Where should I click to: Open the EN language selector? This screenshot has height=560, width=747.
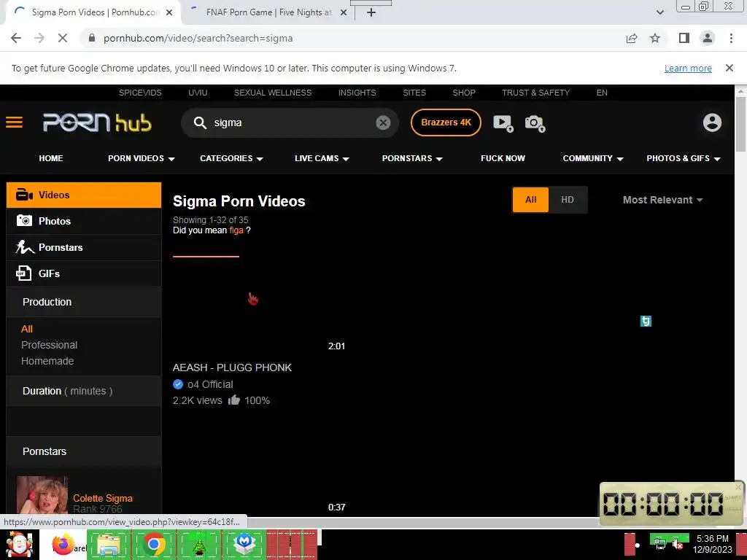point(602,93)
